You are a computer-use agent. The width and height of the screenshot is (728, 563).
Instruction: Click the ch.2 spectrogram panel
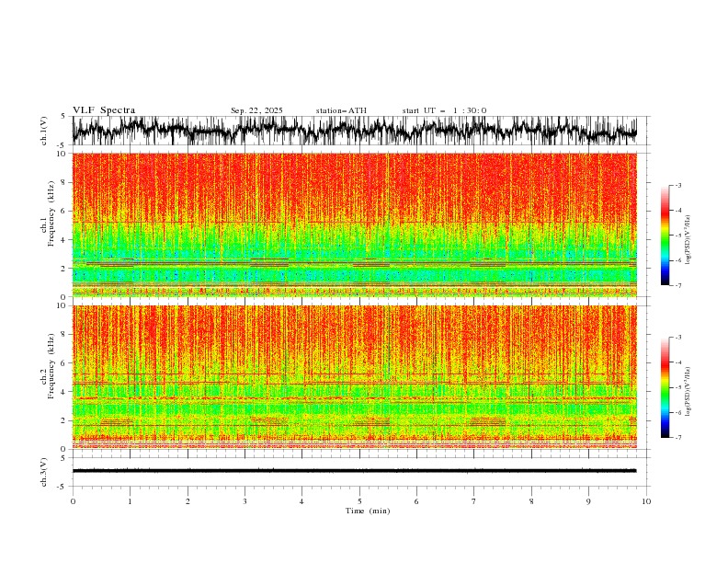pos(355,377)
